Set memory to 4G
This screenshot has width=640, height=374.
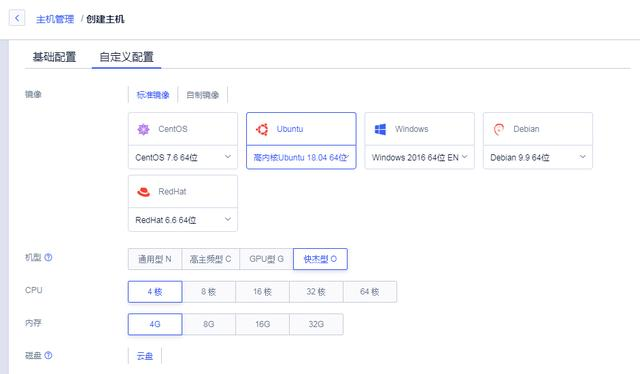coord(155,324)
